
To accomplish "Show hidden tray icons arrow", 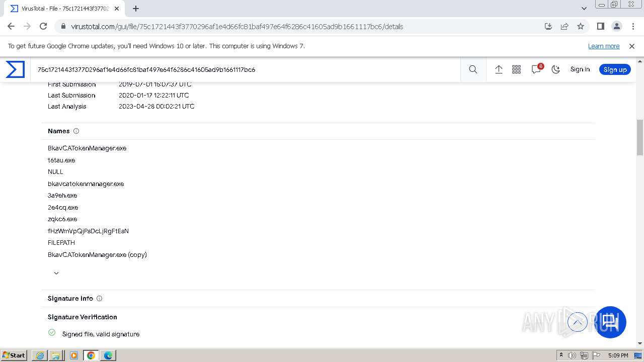I will tap(561, 355).
